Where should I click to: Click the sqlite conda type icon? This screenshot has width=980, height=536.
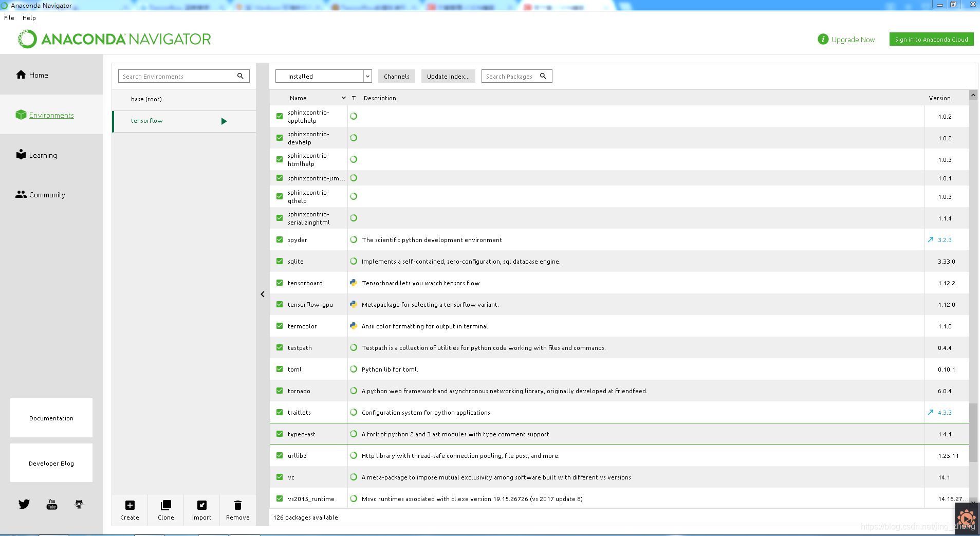point(354,261)
